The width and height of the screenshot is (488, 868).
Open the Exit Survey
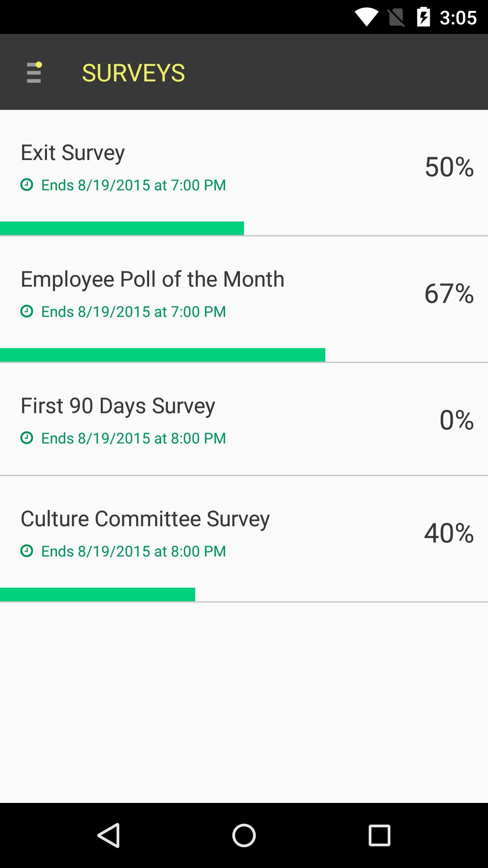(x=73, y=153)
